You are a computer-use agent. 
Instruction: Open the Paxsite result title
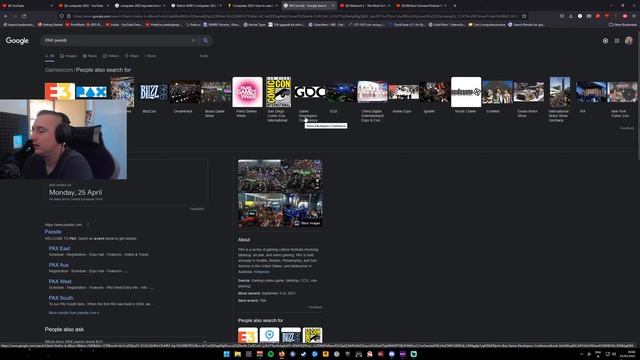pyautogui.click(x=53, y=231)
